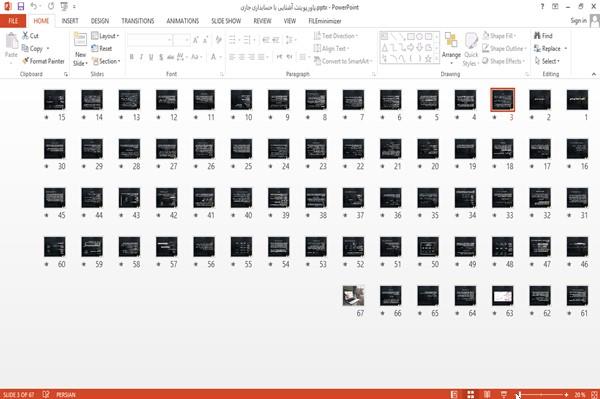This screenshot has height=399, width=600.
Task: Open Shape Effects dropdown
Action: point(503,61)
